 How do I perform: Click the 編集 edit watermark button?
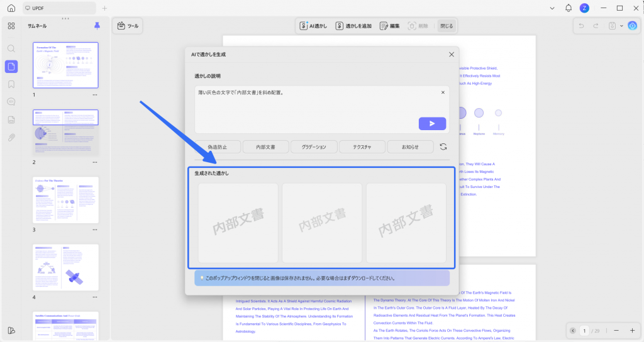(389, 26)
